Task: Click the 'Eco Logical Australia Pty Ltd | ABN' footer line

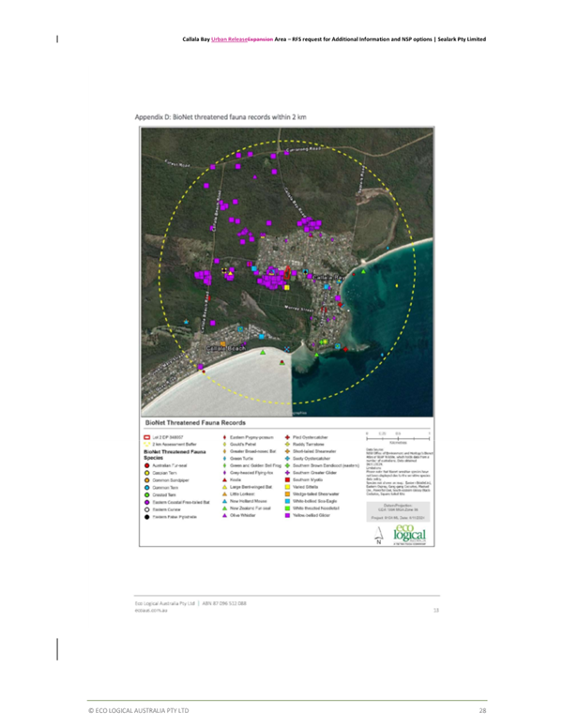Action: pyautogui.click(x=190, y=603)
